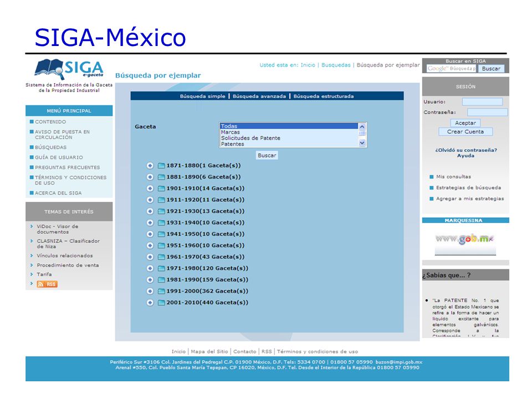Click folder icon for 1881-1890 gazettes
Viewport: 532px width, 399px height.
coord(161,177)
